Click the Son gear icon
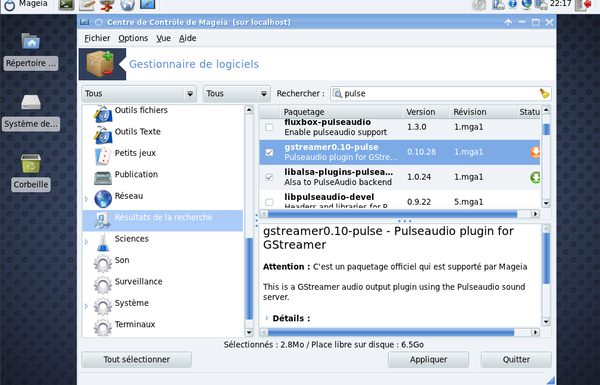The height and width of the screenshot is (385, 600). (103, 263)
